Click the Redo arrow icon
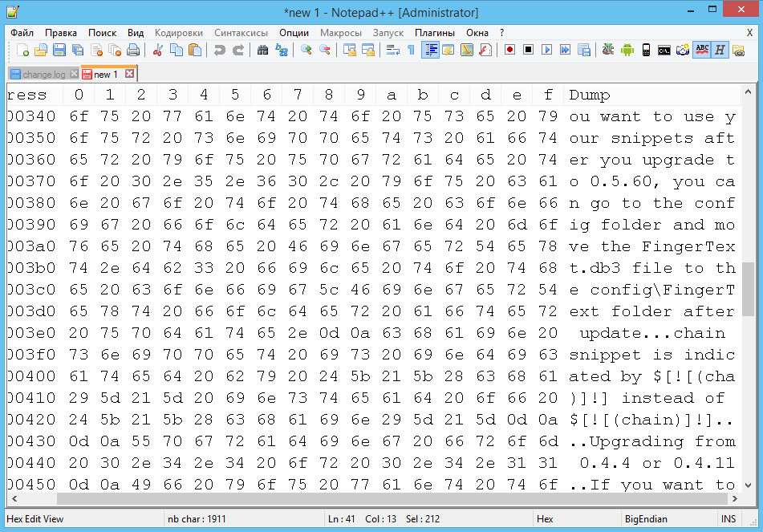The height and width of the screenshot is (532, 763). coord(238,50)
